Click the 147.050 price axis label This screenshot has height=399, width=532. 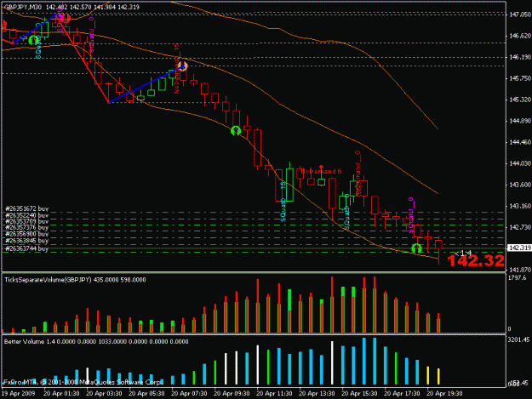click(520, 14)
